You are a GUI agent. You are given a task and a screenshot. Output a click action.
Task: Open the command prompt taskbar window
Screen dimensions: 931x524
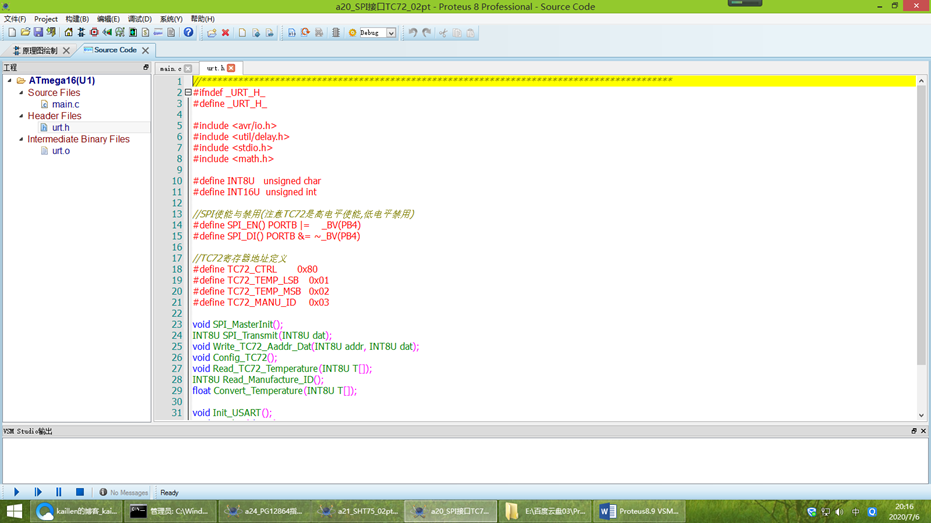pos(170,511)
